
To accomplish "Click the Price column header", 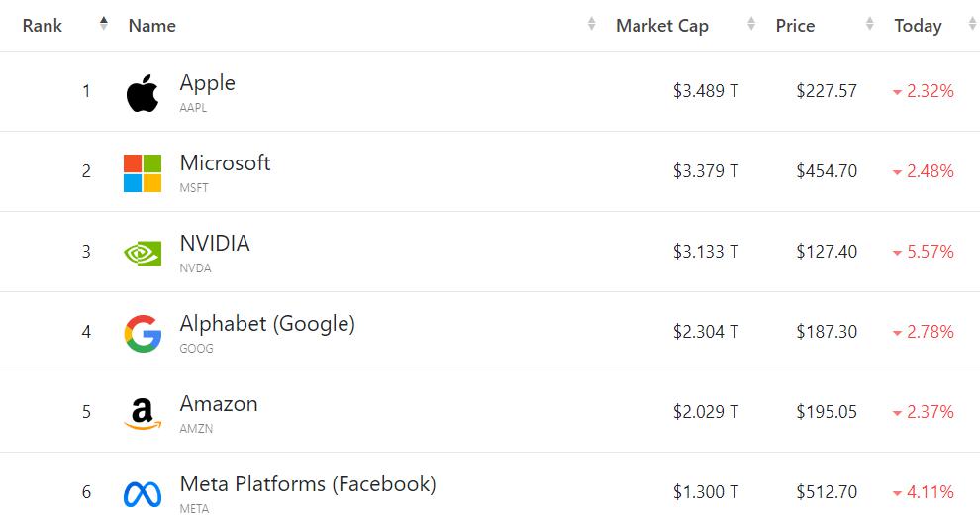I will point(795,26).
